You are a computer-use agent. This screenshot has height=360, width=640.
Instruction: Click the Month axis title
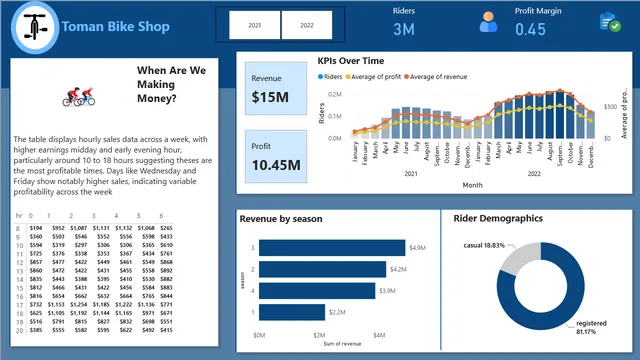pos(472,185)
